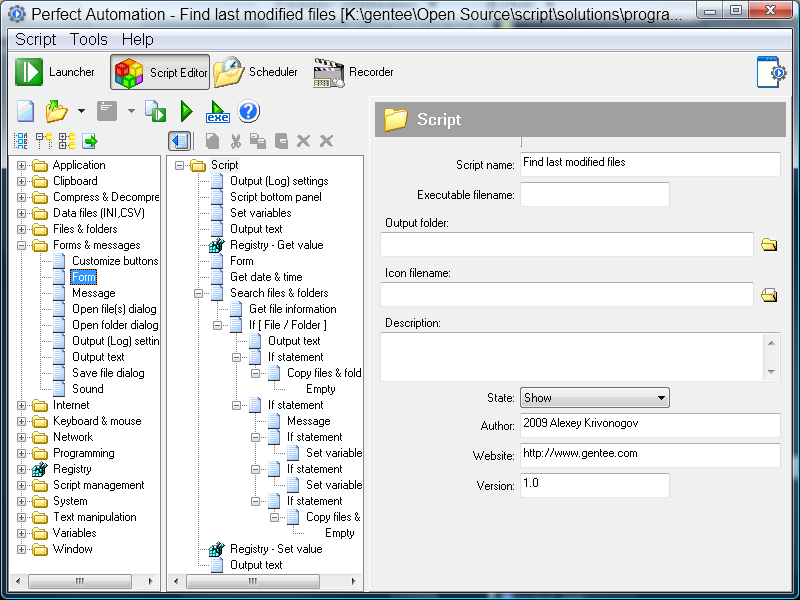
Task: Click the Script name input field
Action: point(649,164)
